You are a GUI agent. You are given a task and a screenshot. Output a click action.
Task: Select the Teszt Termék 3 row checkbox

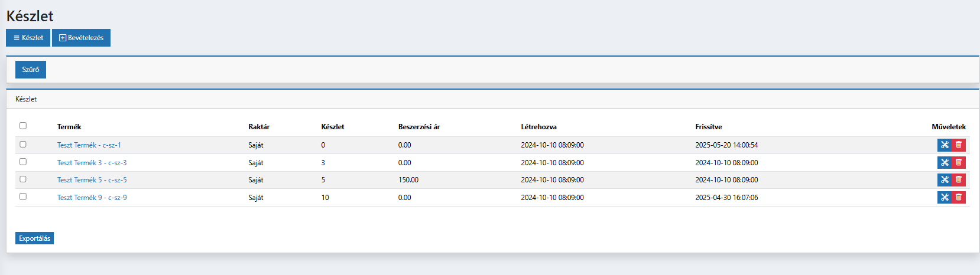click(x=23, y=162)
